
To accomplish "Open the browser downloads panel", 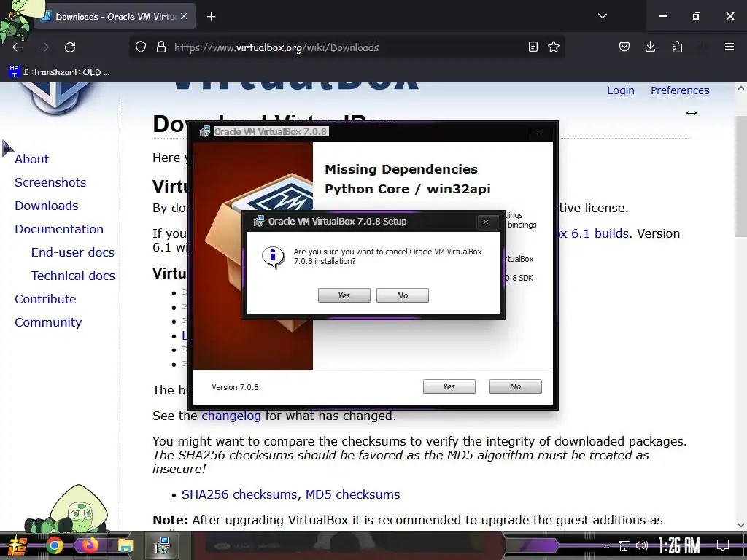I will point(650,47).
